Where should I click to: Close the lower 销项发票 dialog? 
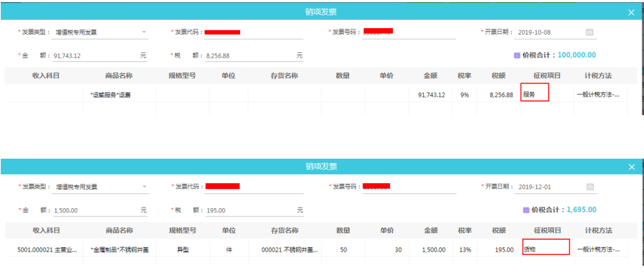(631, 167)
